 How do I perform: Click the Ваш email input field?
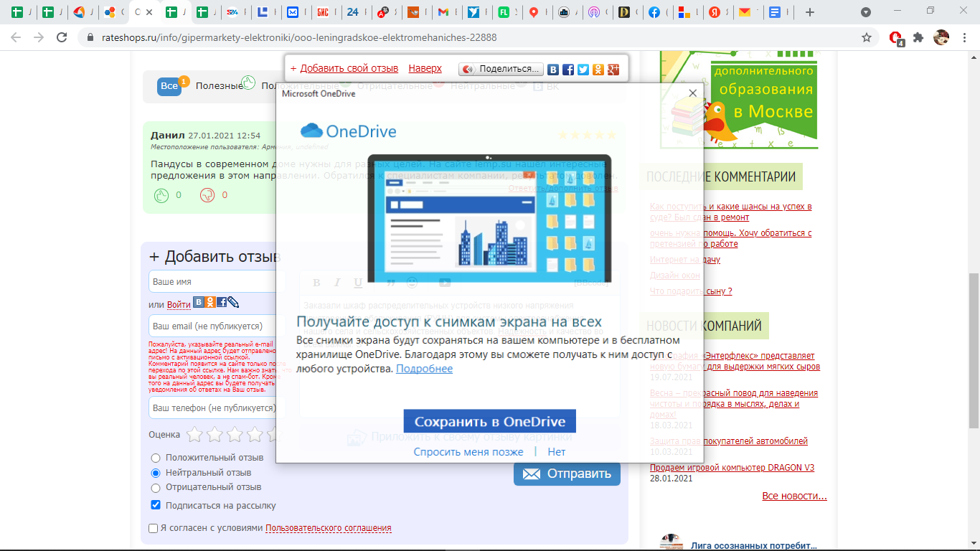click(x=217, y=326)
